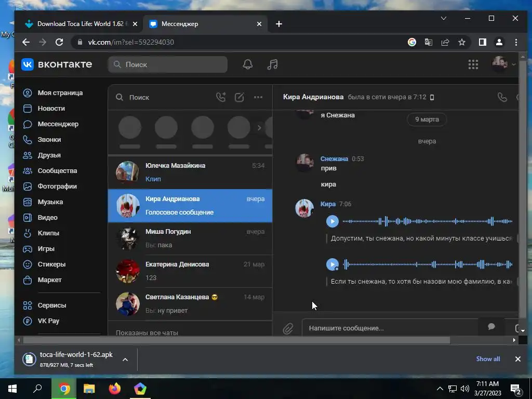Click the second voice message waveform
The width and height of the screenshot is (532, 399).
pos(428,264)
